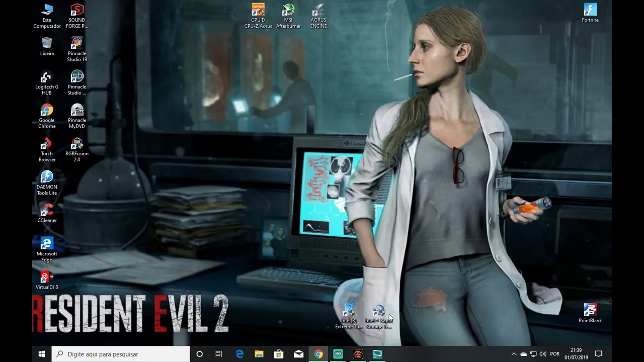The height and width of the screenshot is (362, 644).
Task: Open the Torch Browser shortcut
Action: click(47, 149)
